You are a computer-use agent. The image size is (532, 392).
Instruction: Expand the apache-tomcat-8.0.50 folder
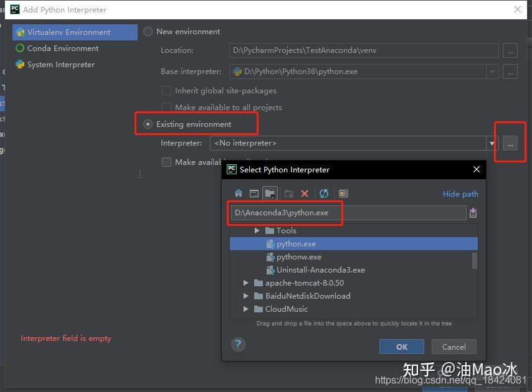coord(245,282)
